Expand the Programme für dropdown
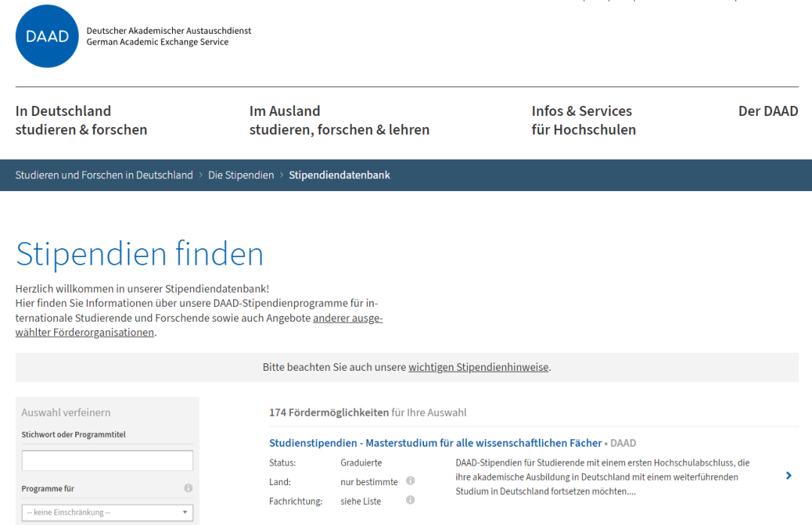Screen dimensions: 812x525 pyautogui.click(x=108, y=512)
